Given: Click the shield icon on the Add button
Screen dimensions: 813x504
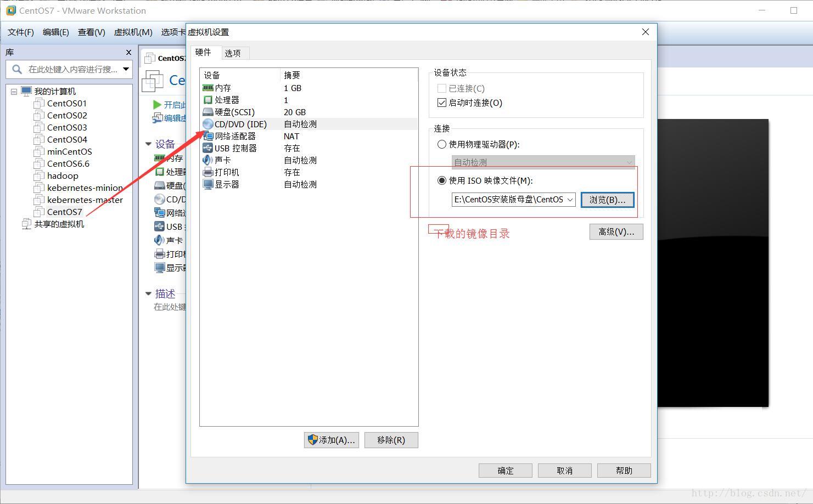Looking at the screenshot, I should click(312, 440).
